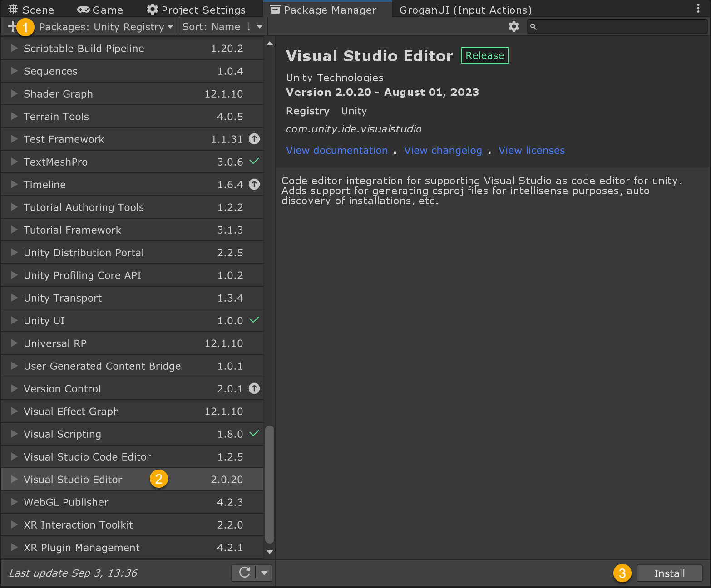This screenshot has height=588, width=711.
Task: Click the com.unity.ide.visualstudio package name
Action: (354, 129)
